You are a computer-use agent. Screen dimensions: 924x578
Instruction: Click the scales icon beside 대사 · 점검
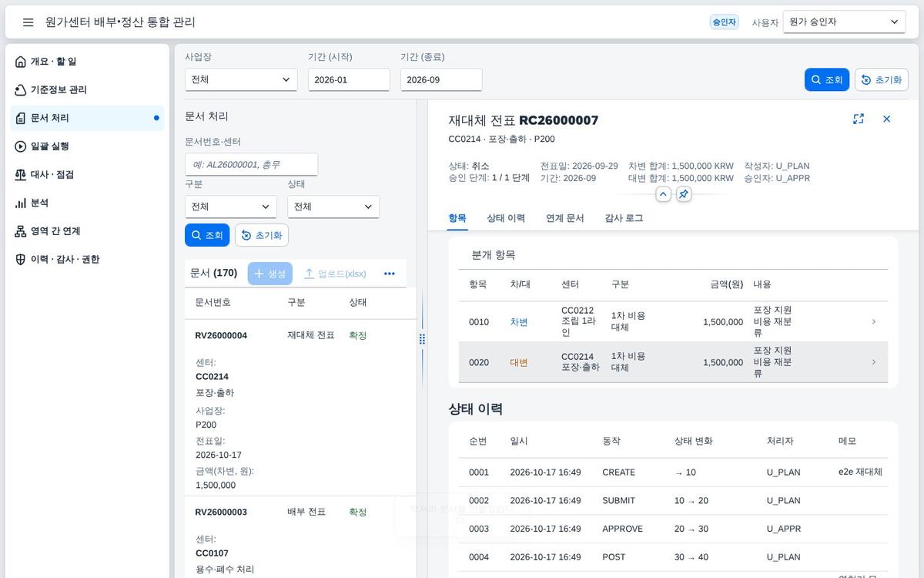click(x=21, y=175)
